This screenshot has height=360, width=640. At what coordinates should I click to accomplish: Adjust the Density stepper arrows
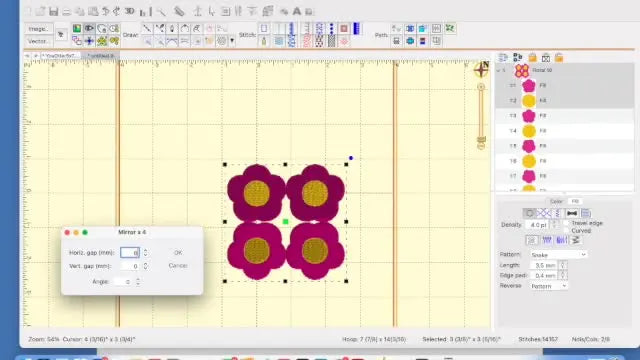point(554,225)
